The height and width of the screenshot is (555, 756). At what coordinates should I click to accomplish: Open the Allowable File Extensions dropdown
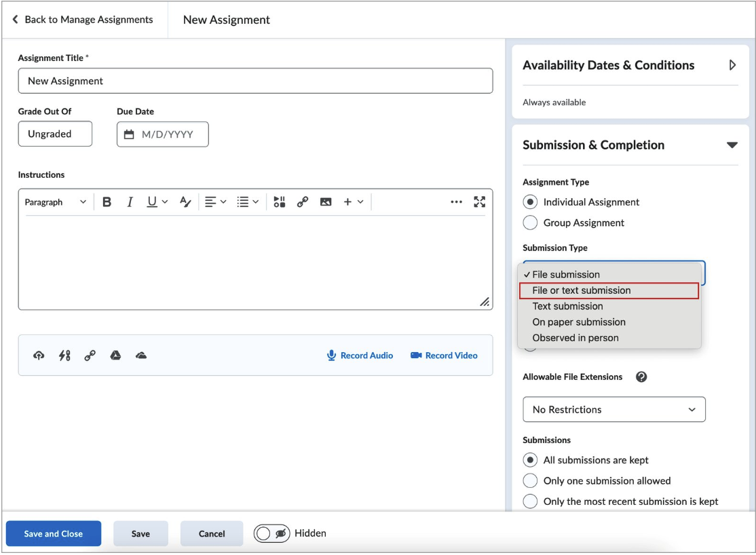(x=613, y=409)
